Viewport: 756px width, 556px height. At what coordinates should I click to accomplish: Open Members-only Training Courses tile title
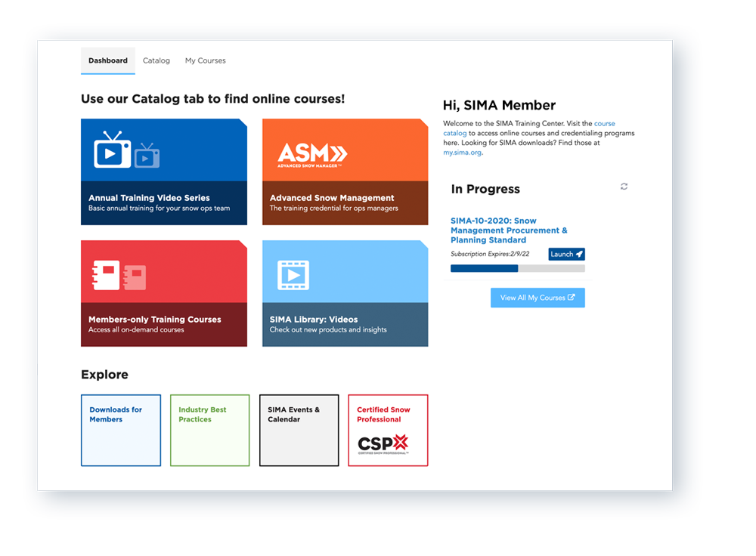(x=155, y=319)
